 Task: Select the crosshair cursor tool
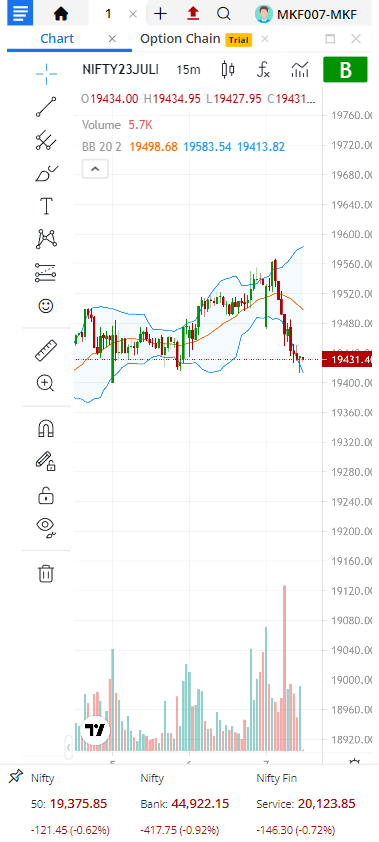click(x=46, y=74)
